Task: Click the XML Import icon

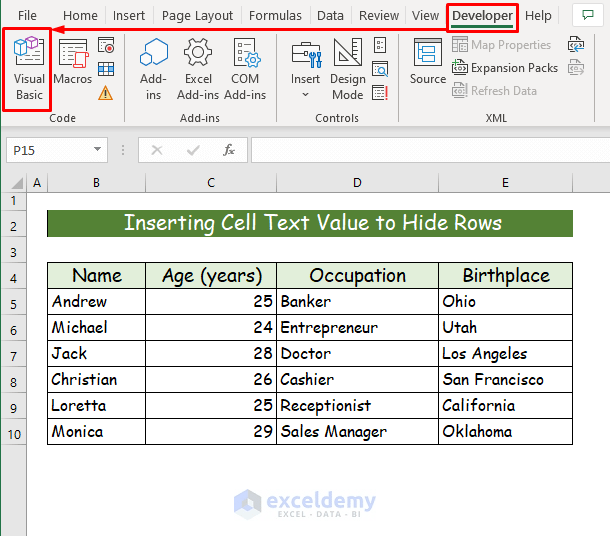Action: click(x=576, y=44)
